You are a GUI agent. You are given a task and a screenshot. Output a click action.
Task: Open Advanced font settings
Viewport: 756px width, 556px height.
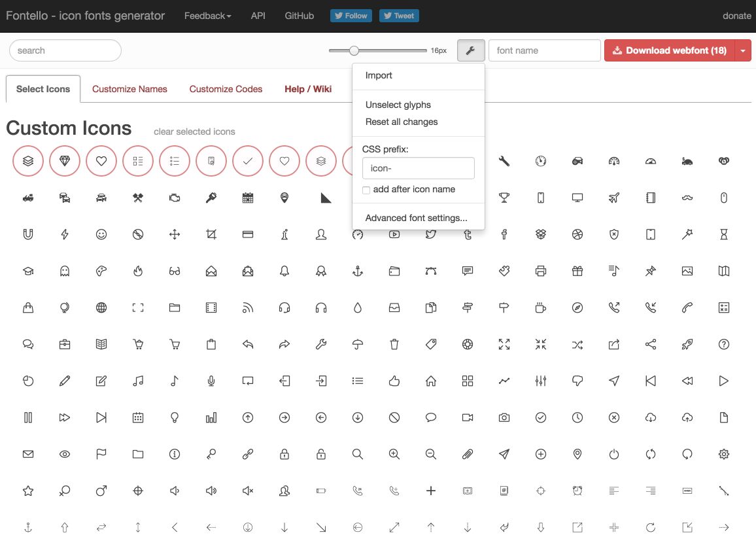(x=416, y=218)
